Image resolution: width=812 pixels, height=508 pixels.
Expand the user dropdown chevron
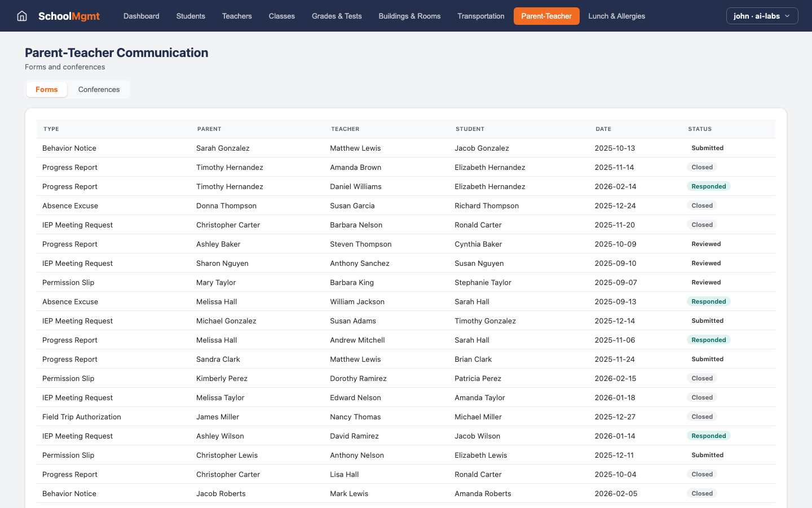pyautogui.click(x=787, y=16)
